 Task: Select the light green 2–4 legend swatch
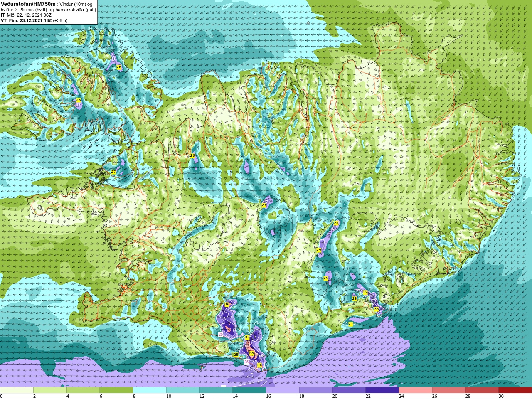50,390
